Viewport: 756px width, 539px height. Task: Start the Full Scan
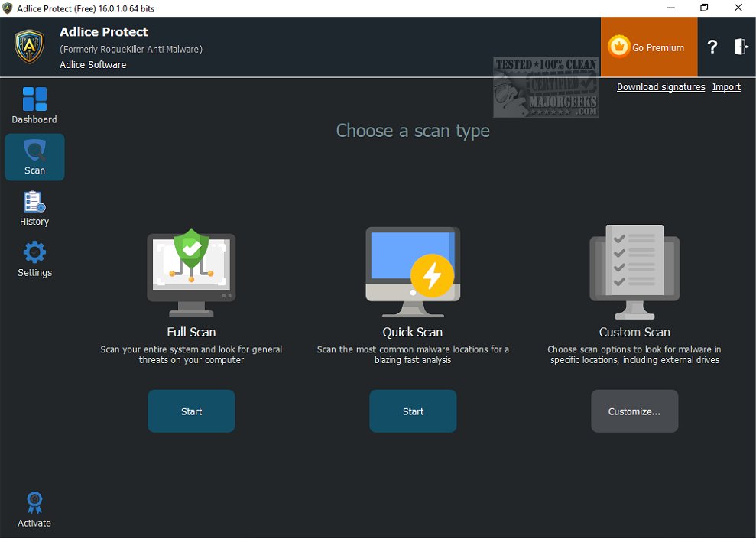pos(191,411)
